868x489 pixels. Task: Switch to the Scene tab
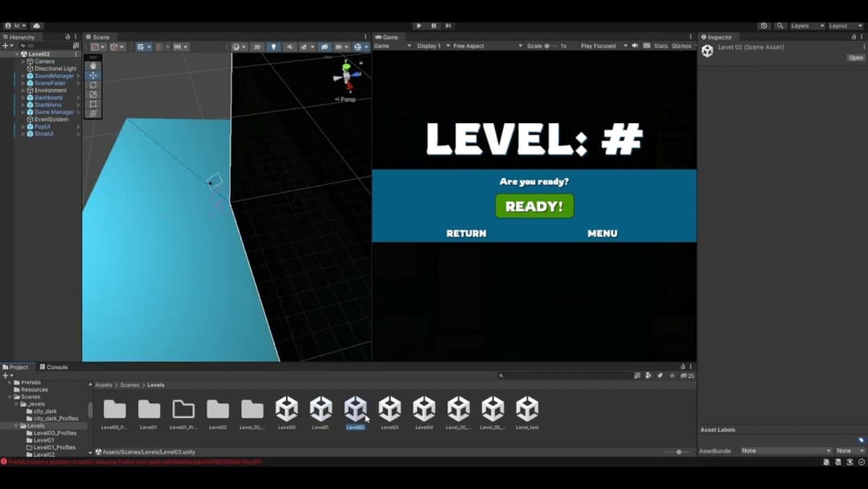point(98,37)
